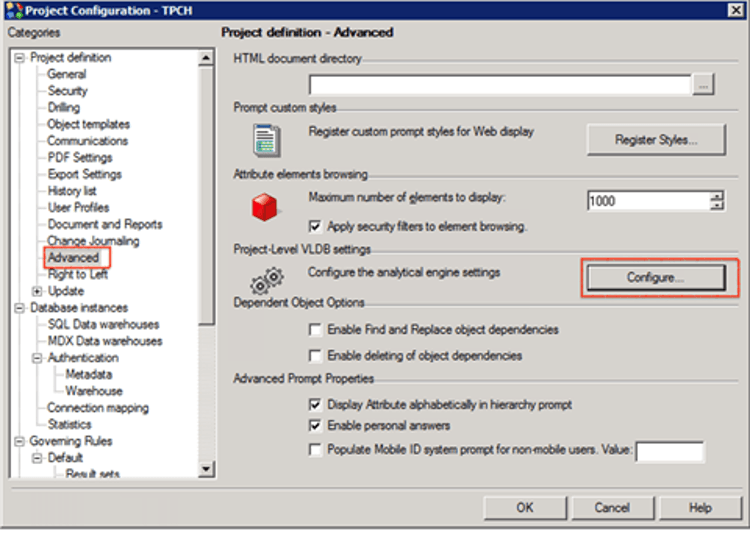Click the Register Styles button
750x535 pixels.
click(655, 140)
